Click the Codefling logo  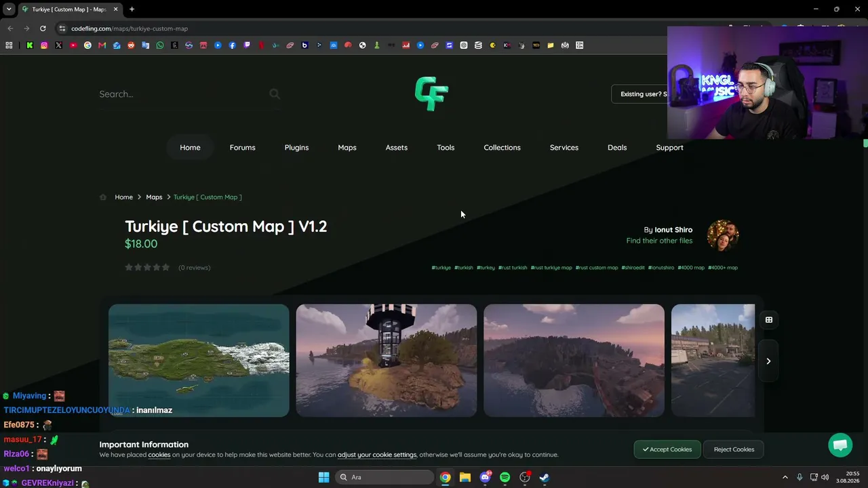coord(431,94)
